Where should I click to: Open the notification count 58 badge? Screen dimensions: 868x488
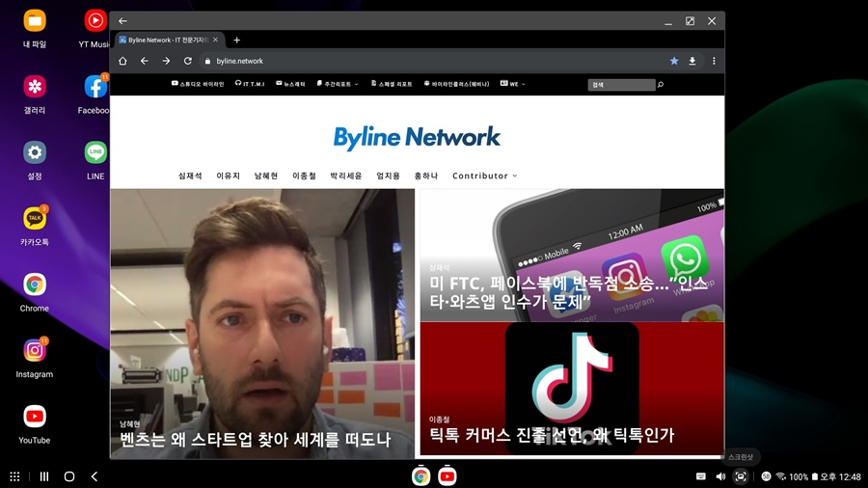click(766, 476)
